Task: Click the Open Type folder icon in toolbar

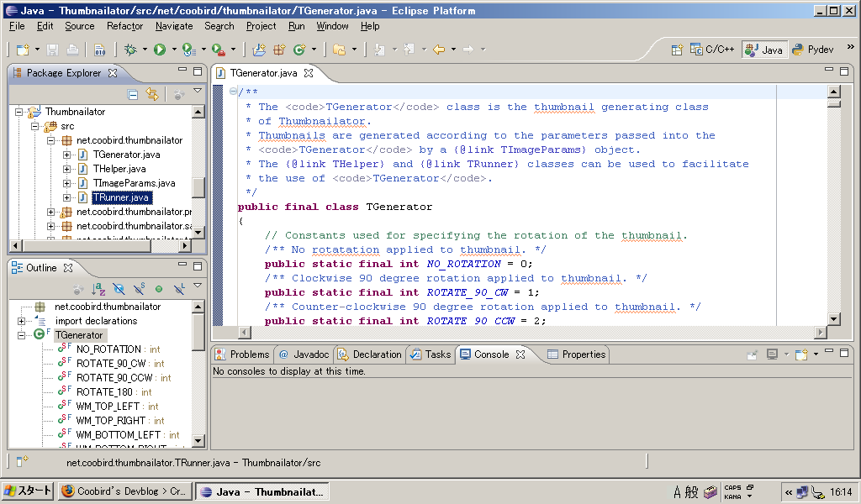Action: [x=340, y=50]
